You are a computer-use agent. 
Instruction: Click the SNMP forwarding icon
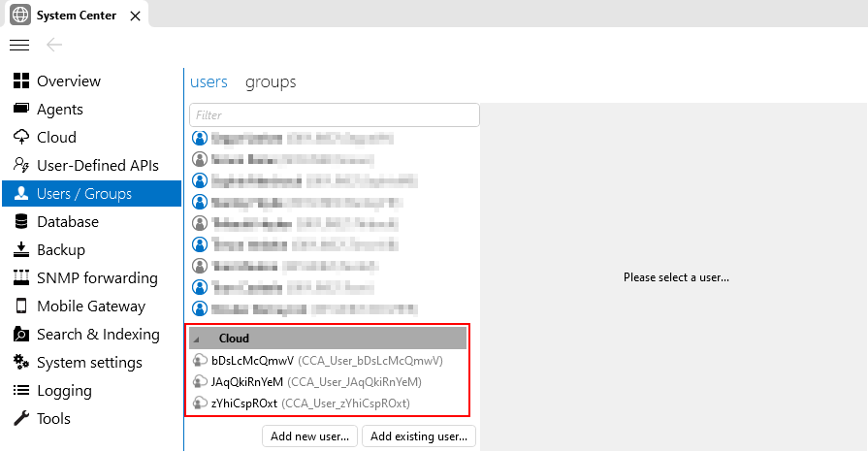[21, 277]
